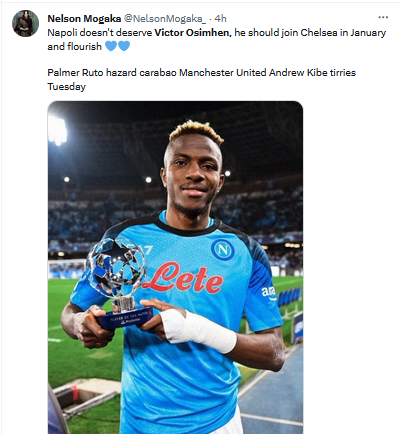400x434 pixels.
Task: Click the white bandaged wrist in photo
Action: point(197,330)
